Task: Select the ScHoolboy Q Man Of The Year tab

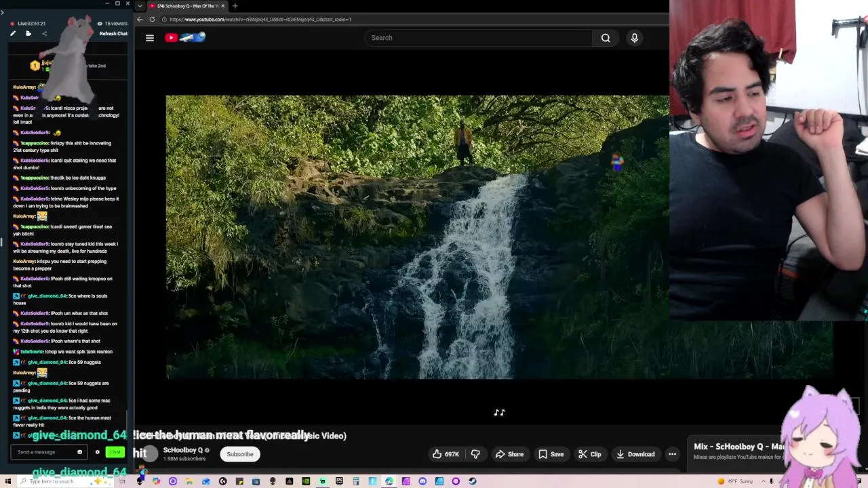Action: [x=188, y=6]
